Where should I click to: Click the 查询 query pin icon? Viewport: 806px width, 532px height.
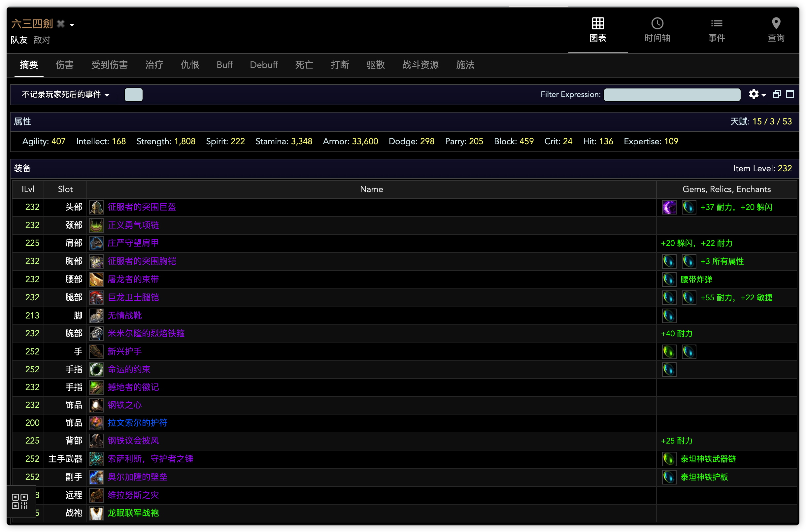click(776, 23)
